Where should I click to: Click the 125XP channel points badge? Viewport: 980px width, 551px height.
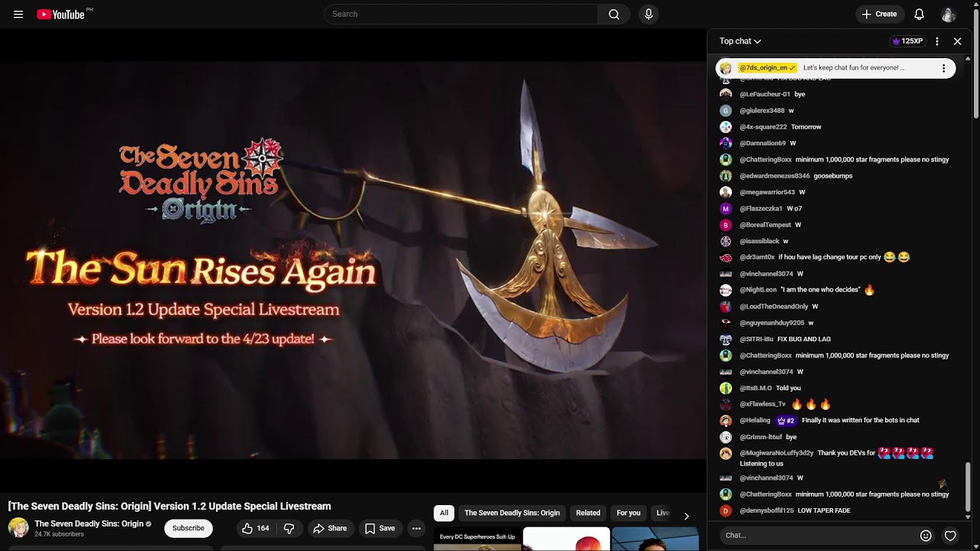pos(908,41)
